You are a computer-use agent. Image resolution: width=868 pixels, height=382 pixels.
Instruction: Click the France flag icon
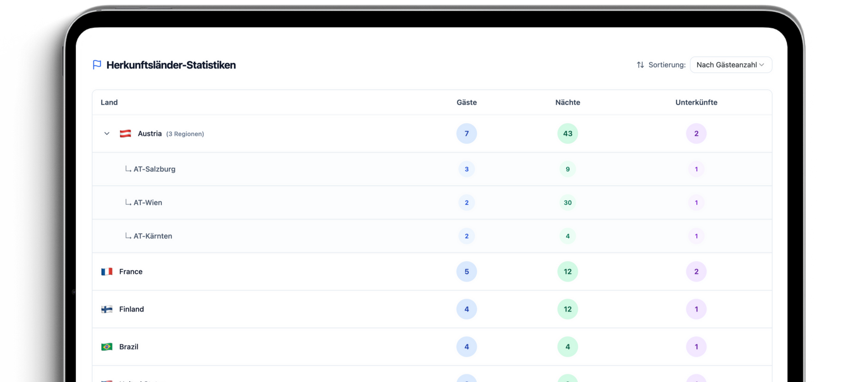pos(107,271)
